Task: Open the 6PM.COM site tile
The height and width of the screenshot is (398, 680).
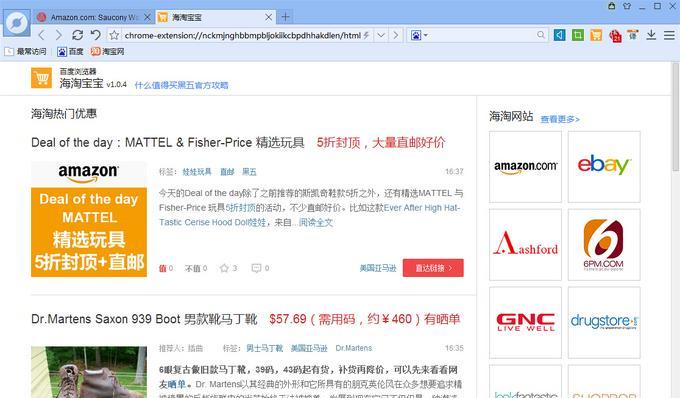Action: click(604, 245)
